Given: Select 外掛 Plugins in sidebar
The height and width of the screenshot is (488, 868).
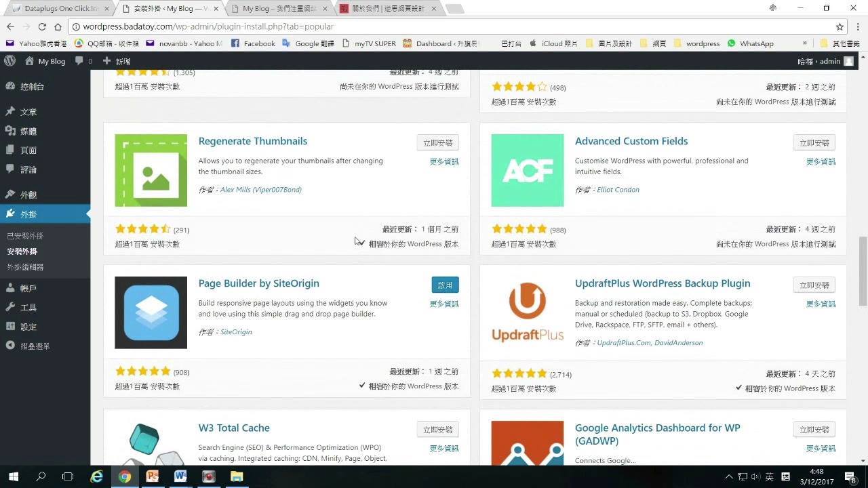Looking at the screenshot, I should click(x=45, y=214).
